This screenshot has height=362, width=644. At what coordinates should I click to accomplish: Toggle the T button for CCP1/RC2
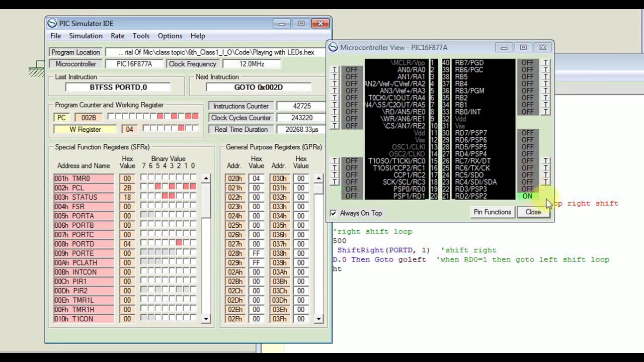pos(335,175)
